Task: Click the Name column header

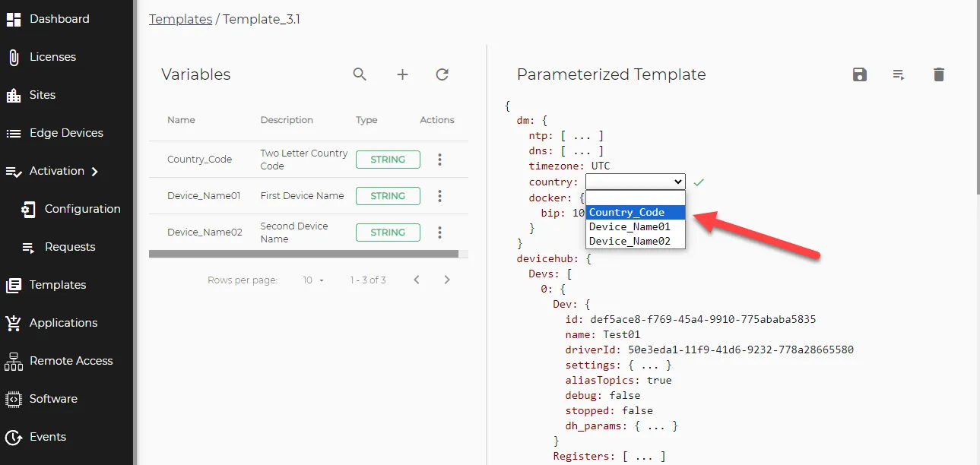Action: click(181, 120)
